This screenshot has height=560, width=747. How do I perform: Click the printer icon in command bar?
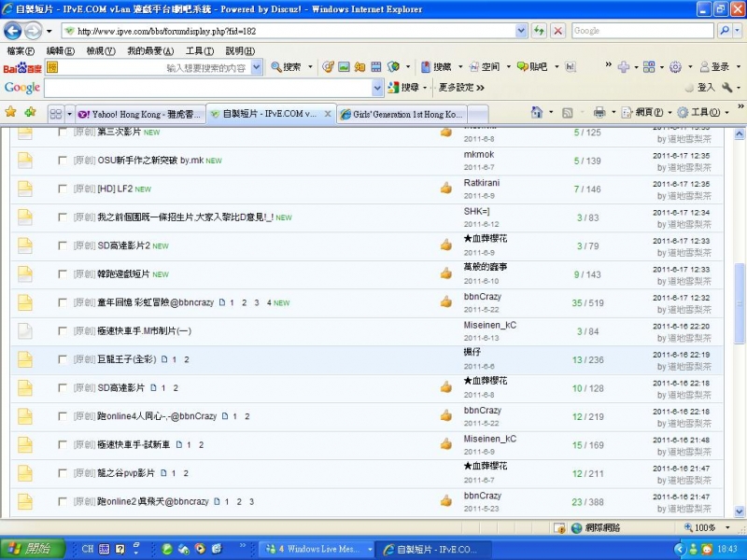pos(599,112)
